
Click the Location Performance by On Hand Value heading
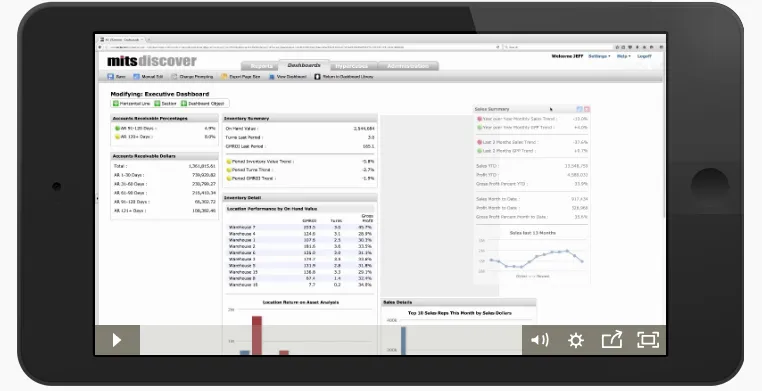[272, 209]
